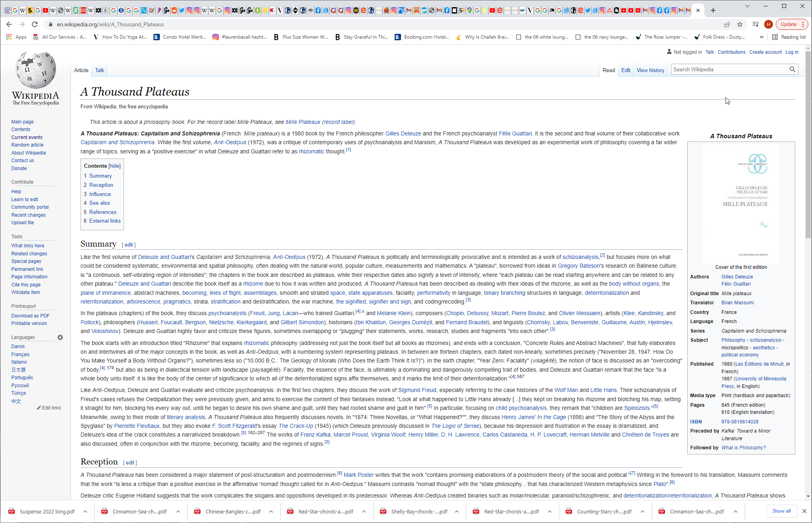Click the padlock site info icon

pos(50,24)
